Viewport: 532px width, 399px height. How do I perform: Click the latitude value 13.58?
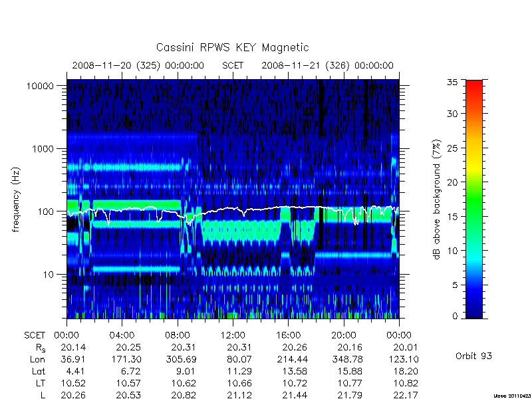(295, 371)
